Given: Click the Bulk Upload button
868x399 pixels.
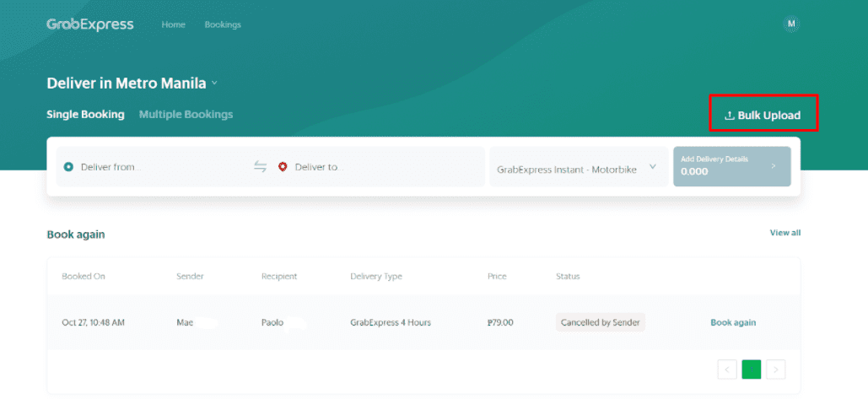Looking at the screenshot, I should tap(763, 115).
